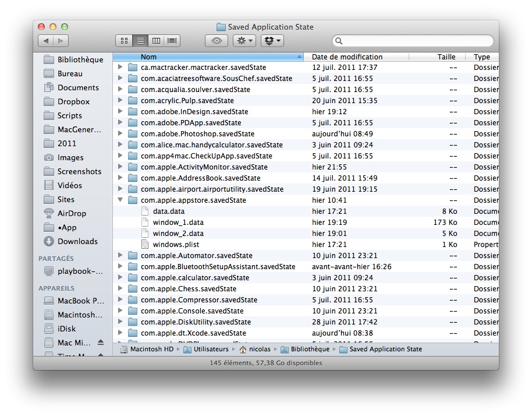Open the Action gear menu
Image resolution: width=532 pixels, height=416 pixels.
(244, 41)
